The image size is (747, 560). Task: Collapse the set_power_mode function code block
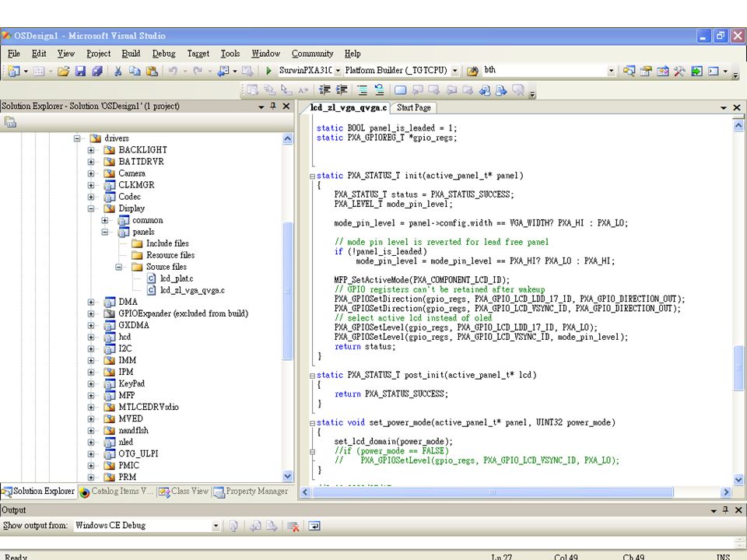313,423
